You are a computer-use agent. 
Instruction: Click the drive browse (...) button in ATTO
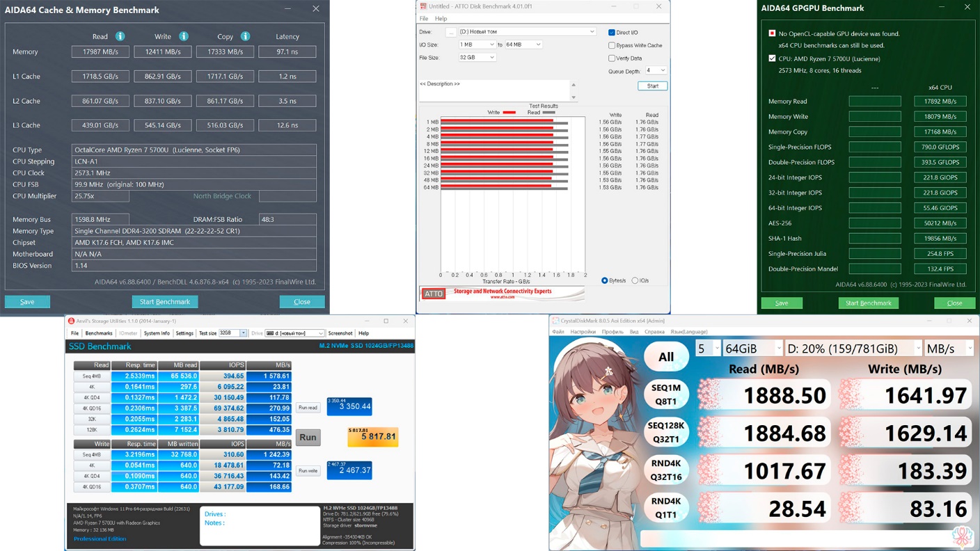tap(450, 32)
